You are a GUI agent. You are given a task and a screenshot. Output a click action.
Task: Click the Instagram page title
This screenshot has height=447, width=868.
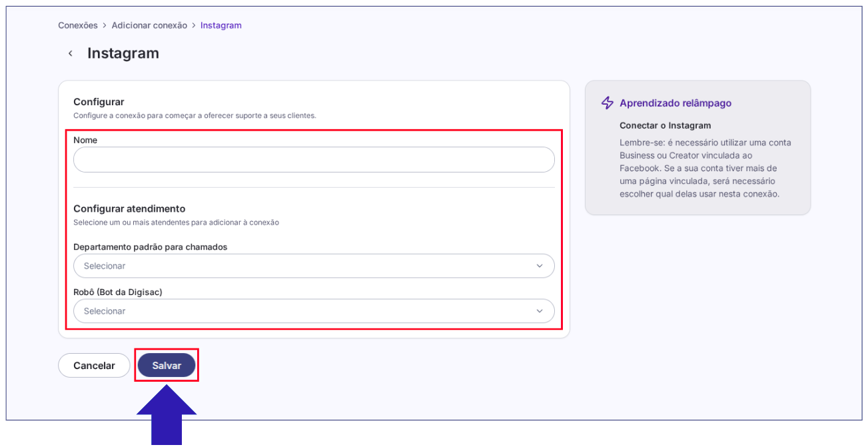click(123, 53)
